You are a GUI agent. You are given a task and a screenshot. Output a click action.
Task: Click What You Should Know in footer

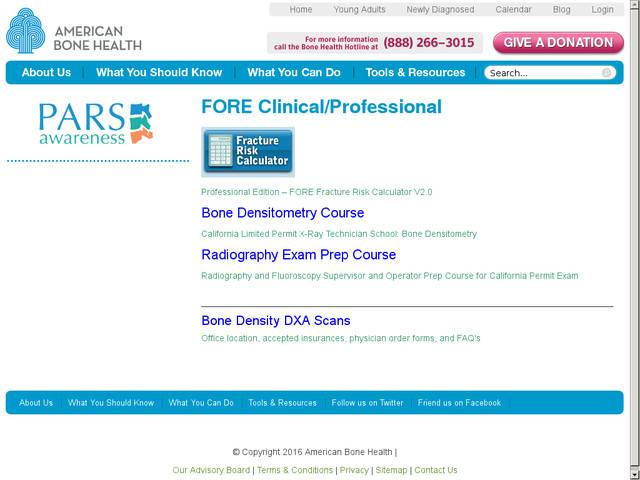pos(111,403)
